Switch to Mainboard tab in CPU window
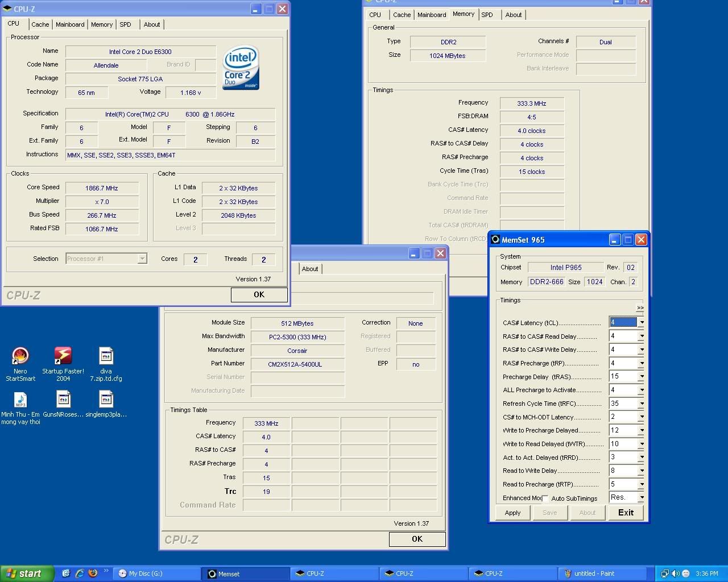The image size is (728, 582). click(x=70, y=24)
